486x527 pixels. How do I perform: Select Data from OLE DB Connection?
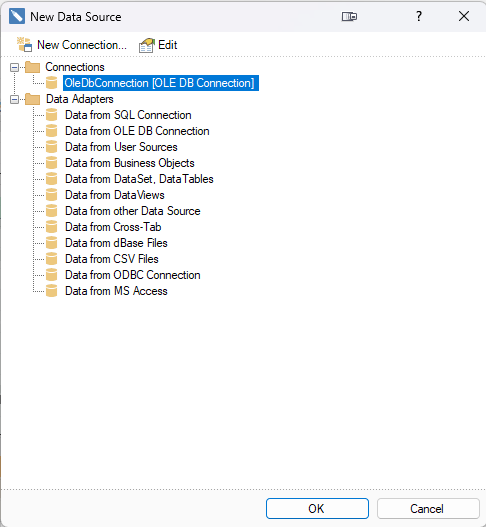[x=137, y=131]
